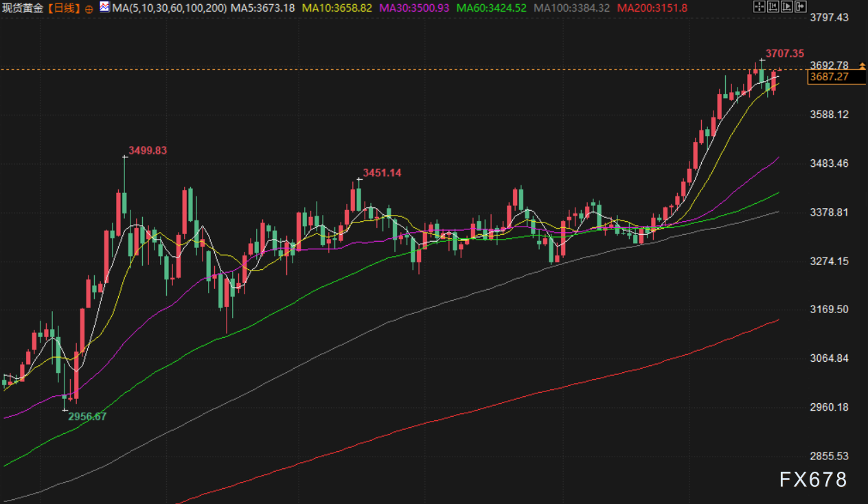The width and height of the screenshot is (868, 504).
Task: Open the MA indicator chart icon
Action: pyautogui.click(x=104, y=8)
